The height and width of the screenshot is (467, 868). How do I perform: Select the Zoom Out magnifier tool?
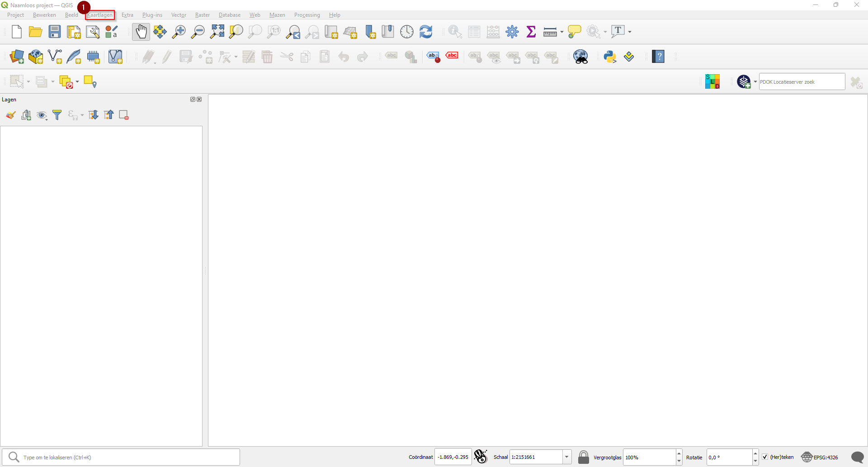tap(198, 32)
